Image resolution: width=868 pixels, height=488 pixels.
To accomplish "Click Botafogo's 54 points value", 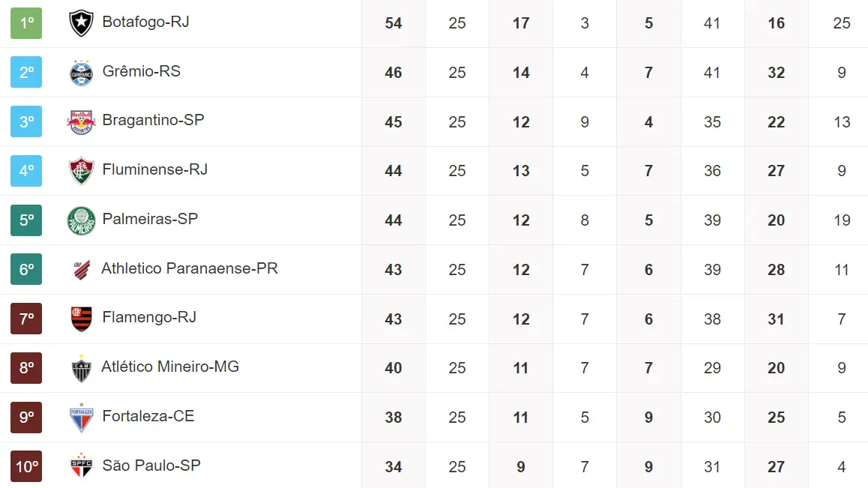I will [394, 23].
